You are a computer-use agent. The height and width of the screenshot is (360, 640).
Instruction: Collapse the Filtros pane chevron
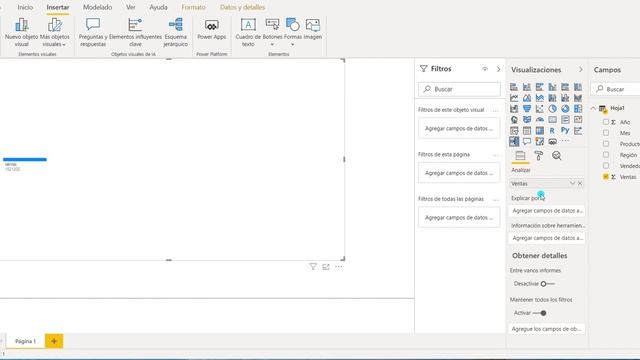tap(498, 69)
